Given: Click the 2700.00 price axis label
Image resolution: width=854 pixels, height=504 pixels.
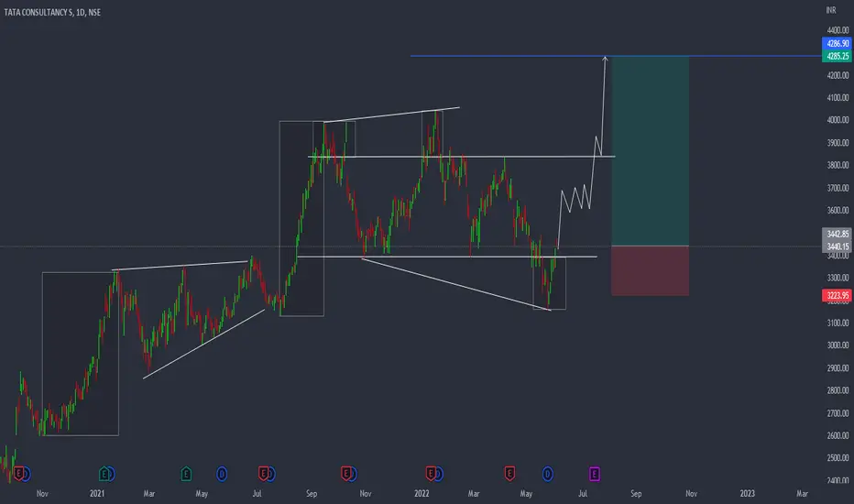Looking at the screenshot, I should [x=838, y=413].
